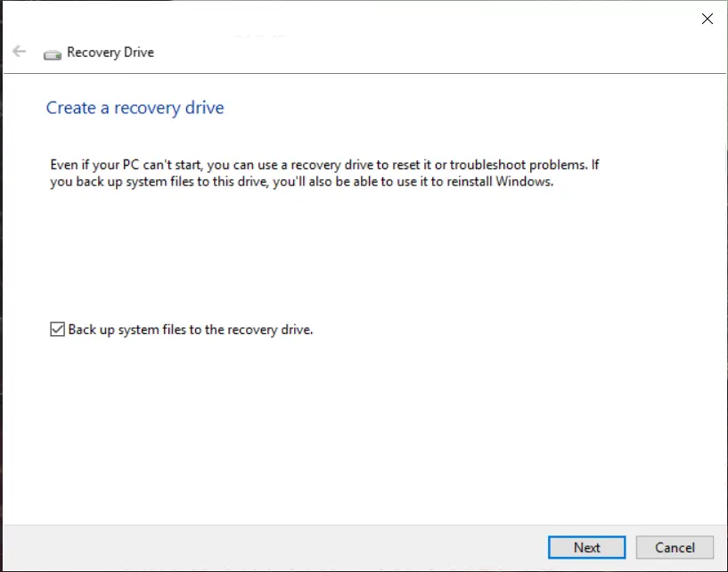
Task: Click the 'Back up system files to the recovery drive' label
Action: [x=191, y=330]
